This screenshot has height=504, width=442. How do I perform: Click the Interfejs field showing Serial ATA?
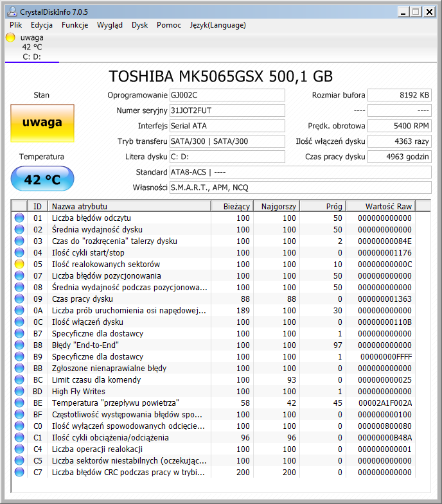(x=227, y=126)
